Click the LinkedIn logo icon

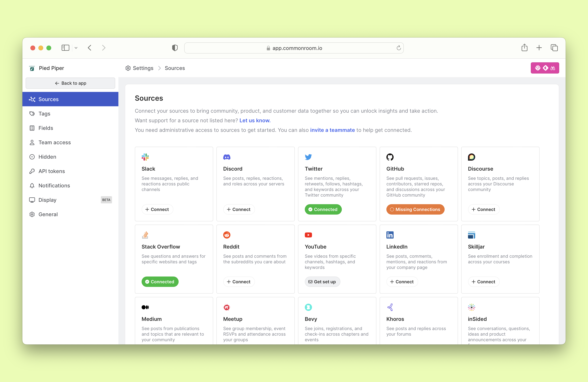pos(390,235)
